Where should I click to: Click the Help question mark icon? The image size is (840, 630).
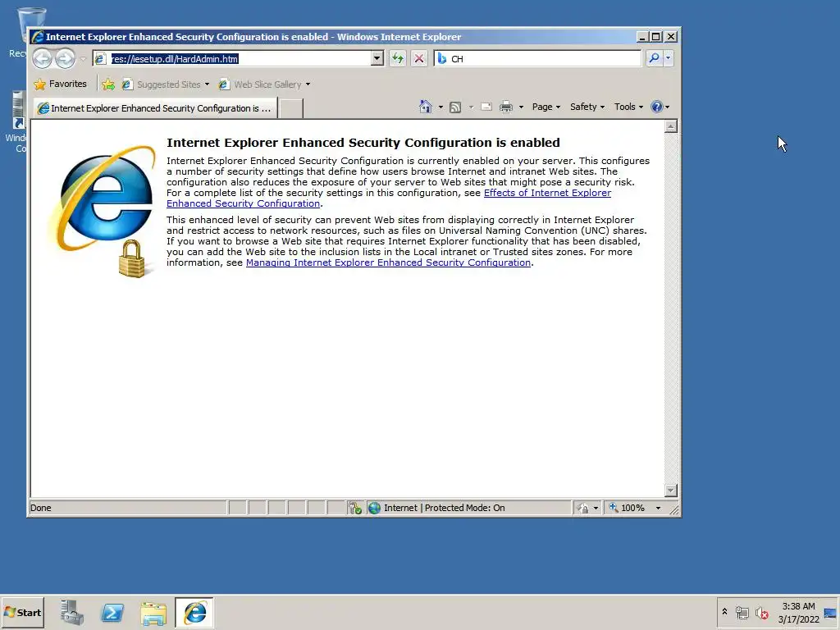coord(657,107)
